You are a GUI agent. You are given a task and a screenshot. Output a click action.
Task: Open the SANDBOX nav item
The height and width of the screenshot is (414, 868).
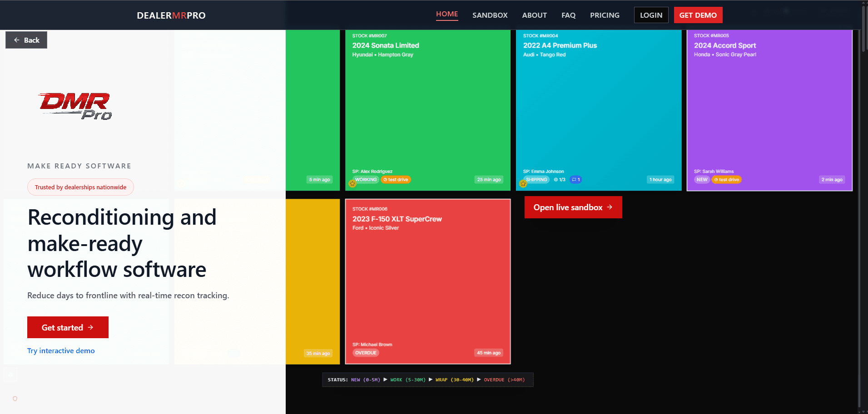490,15
